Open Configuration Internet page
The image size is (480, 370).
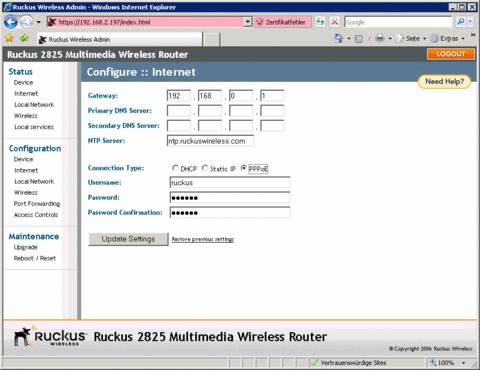[26, 170]
